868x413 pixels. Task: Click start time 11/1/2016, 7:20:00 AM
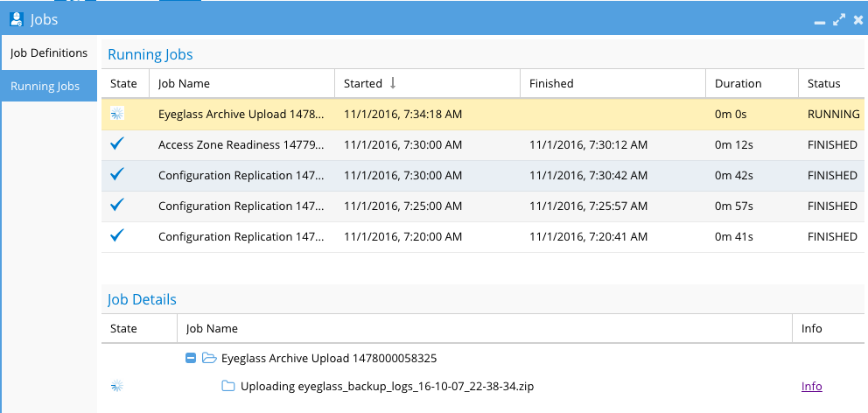pyautogui.click(x=402, y=236)
